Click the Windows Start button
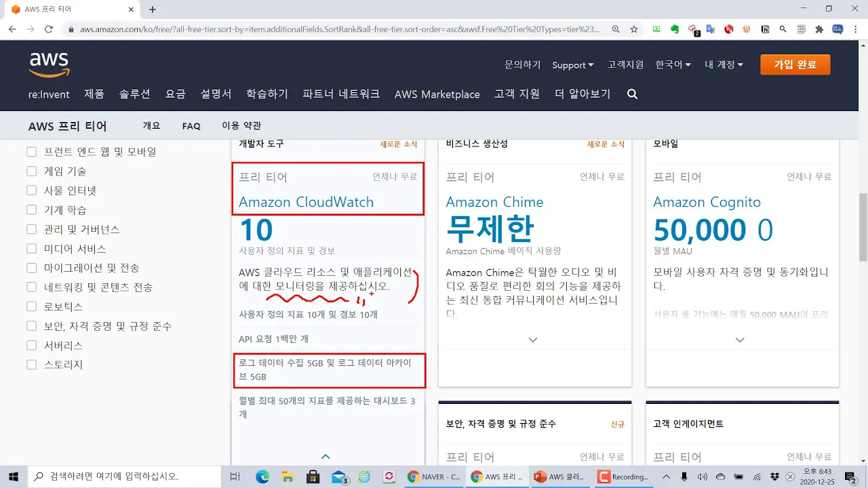The image size is (868, 488). (13, 476)
